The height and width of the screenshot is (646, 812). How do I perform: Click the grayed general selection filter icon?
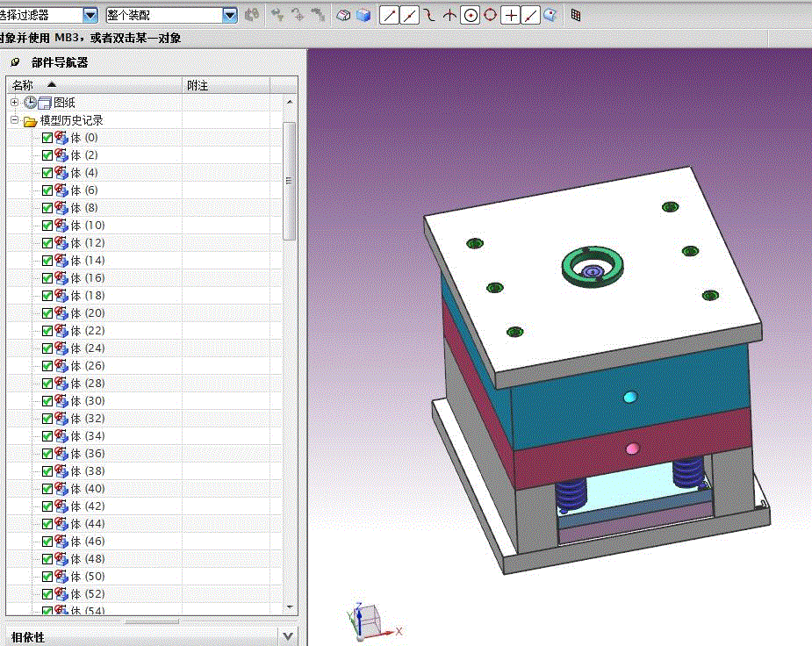click(x=252, y=15)
